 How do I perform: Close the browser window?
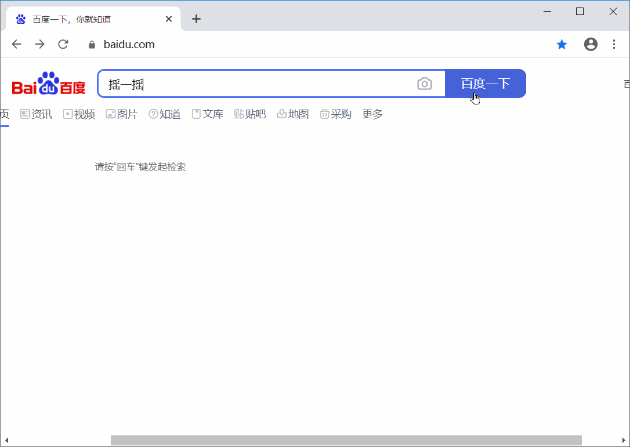[613, 11]
